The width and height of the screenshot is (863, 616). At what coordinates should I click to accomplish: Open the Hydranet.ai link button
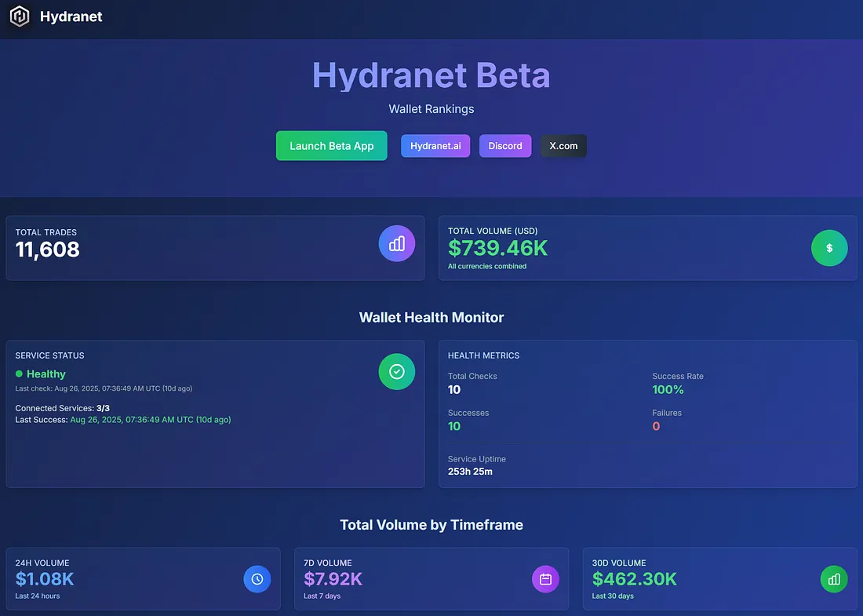tap(435, 146)
